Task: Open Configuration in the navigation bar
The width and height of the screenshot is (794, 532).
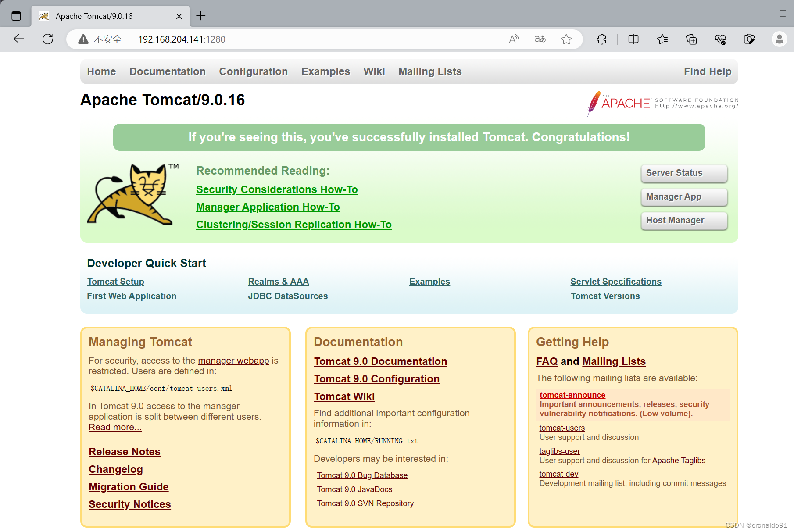Action: point(254,71)
